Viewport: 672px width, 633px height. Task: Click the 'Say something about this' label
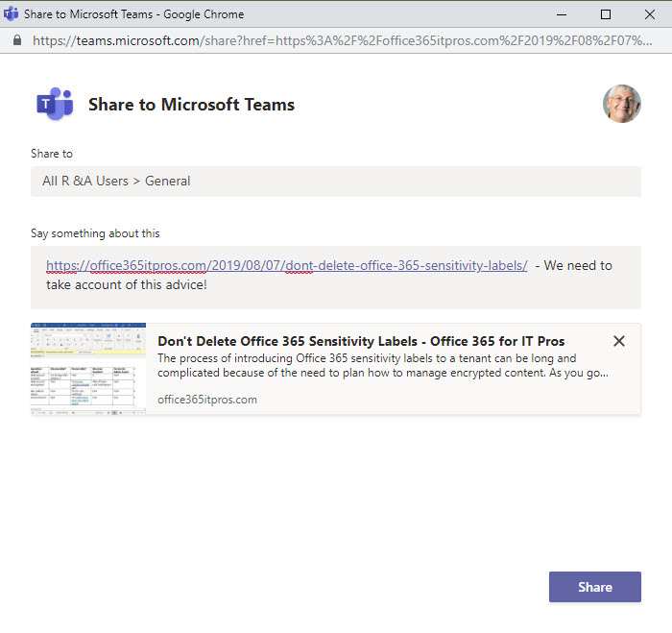pos(95,233)
